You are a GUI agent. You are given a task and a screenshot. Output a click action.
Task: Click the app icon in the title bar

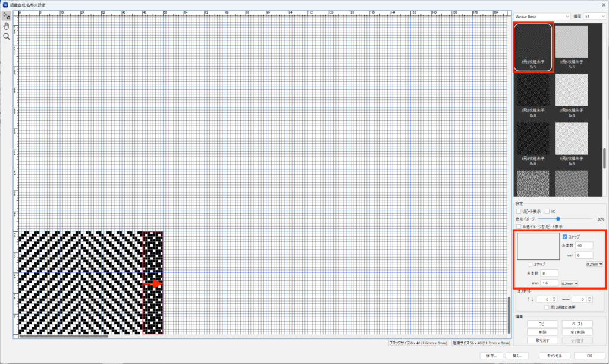[x=5, y=5]
